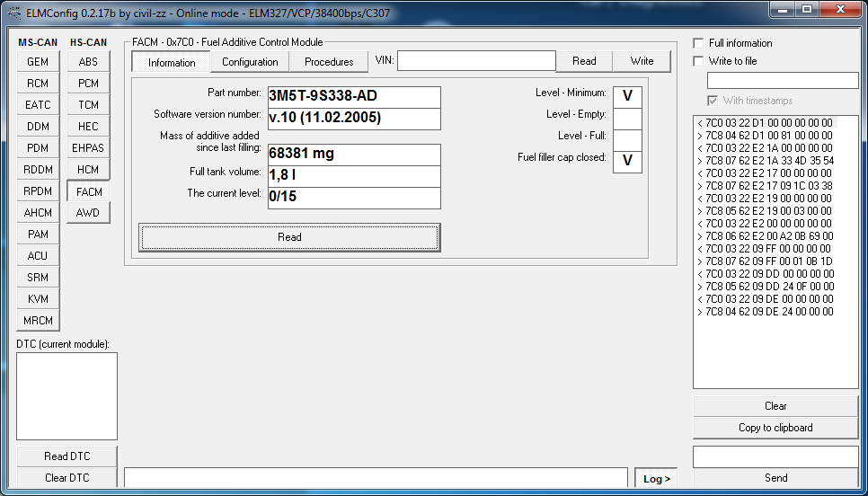
Task: Select the GEM module button
Action: point(38,62)
